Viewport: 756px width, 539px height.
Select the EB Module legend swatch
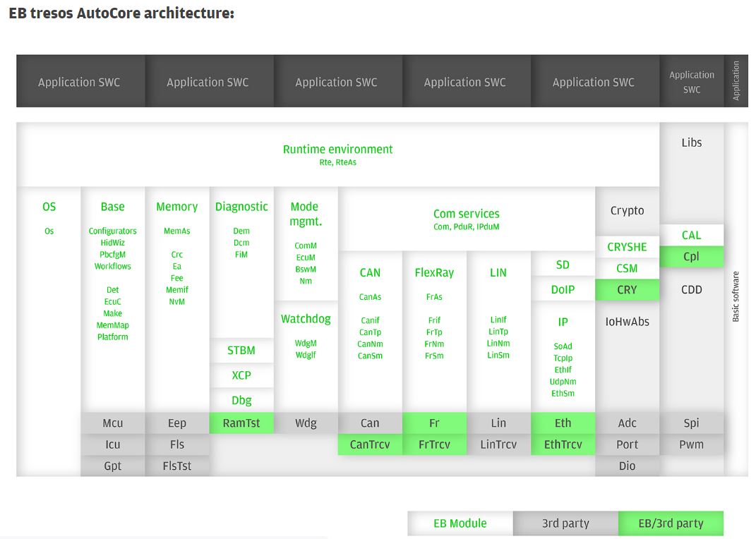pos(460,523)
